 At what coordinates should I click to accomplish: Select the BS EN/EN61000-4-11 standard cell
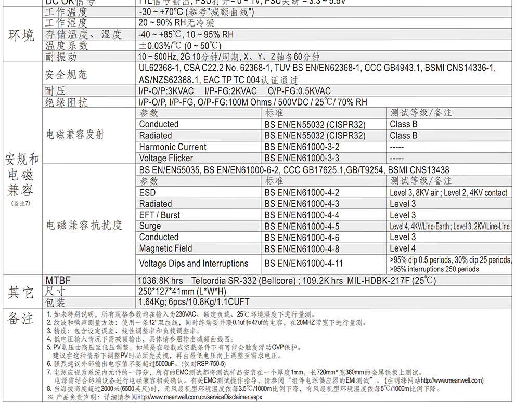click(304, 264)
